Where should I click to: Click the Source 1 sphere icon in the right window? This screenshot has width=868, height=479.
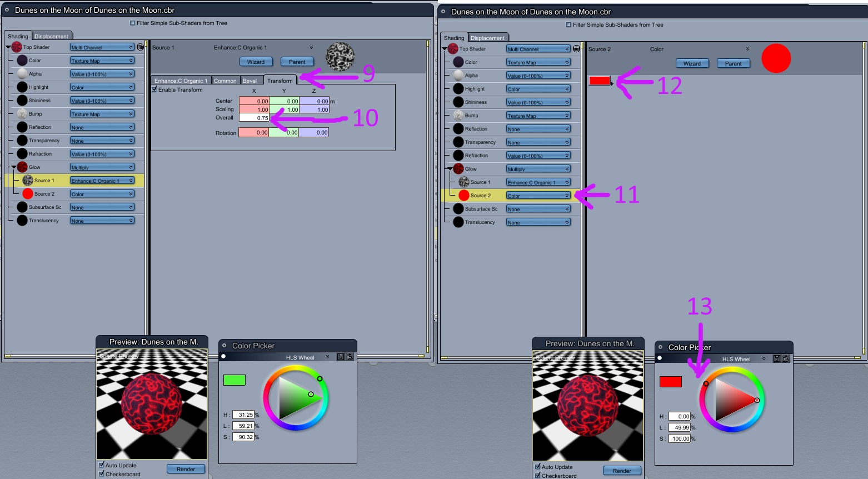pyautogui.click(x=464, y=182)
